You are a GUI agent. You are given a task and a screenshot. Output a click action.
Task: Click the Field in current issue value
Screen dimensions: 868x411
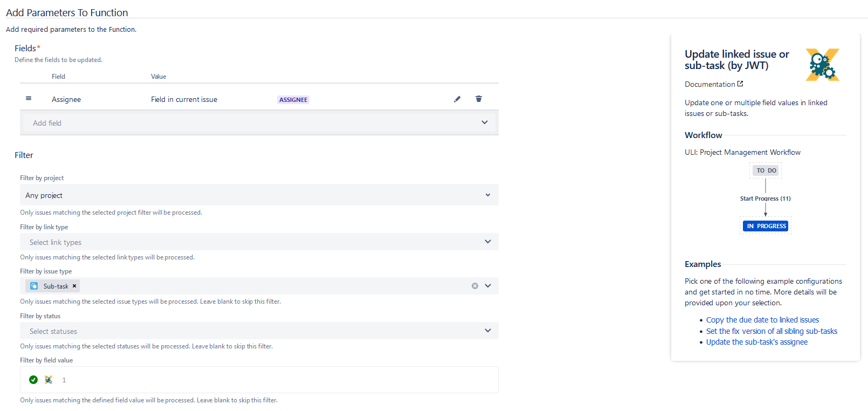(x=184, y=99)
